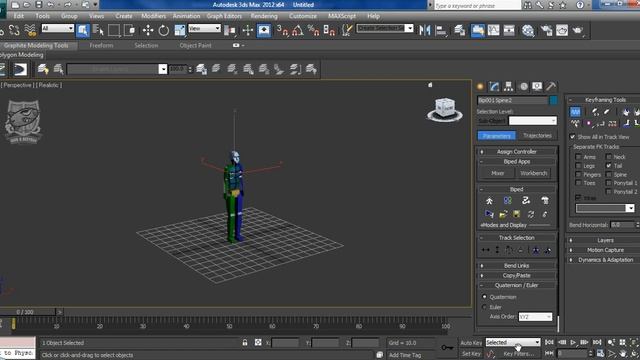Open the Rendering menu
This screenshot has width=640, height=360.
tap(264, 16)
